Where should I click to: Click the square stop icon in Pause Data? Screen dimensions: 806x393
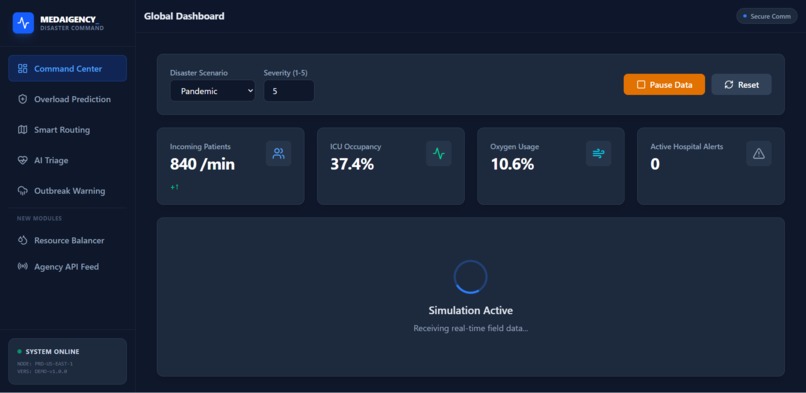(x=640, y=85)
